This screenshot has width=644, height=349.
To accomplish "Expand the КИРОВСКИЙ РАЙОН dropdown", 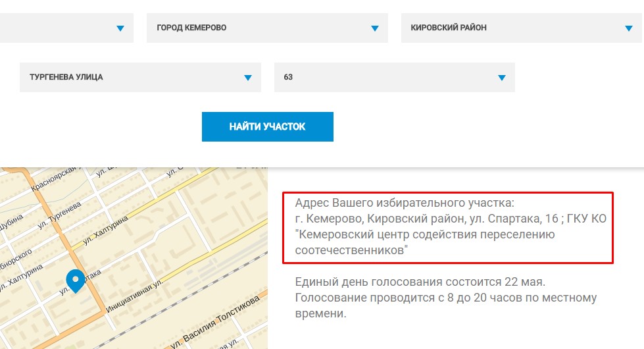I will pyautogui.click(x=521, y=28).
